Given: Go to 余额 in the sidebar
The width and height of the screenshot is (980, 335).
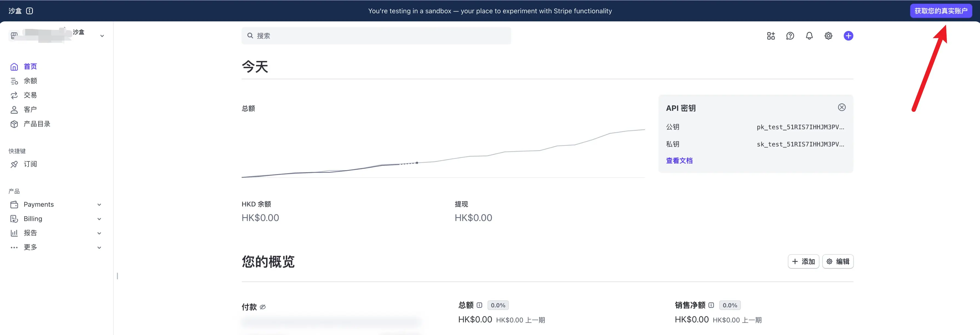Looking at the screenshot, I should click(30, 81).
